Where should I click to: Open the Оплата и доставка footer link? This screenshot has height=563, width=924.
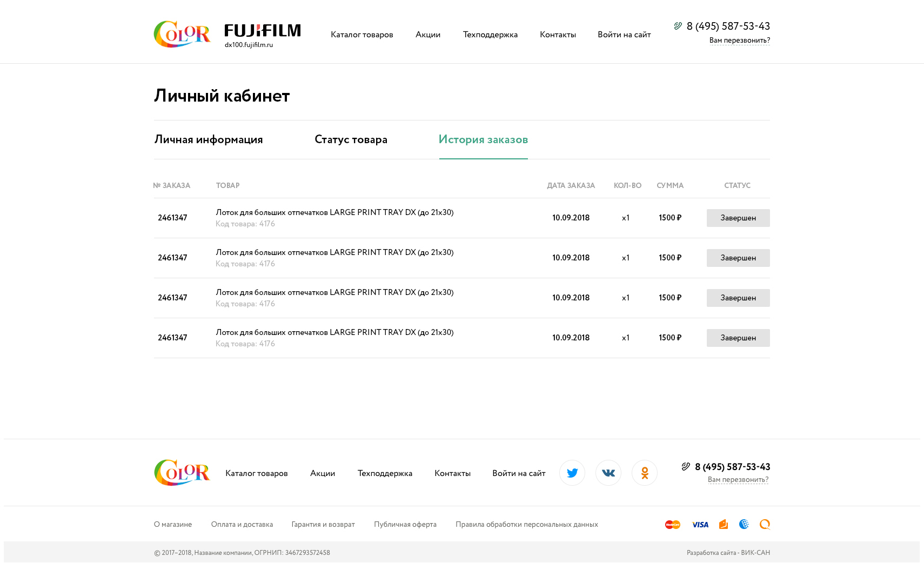tap(242, 525)
